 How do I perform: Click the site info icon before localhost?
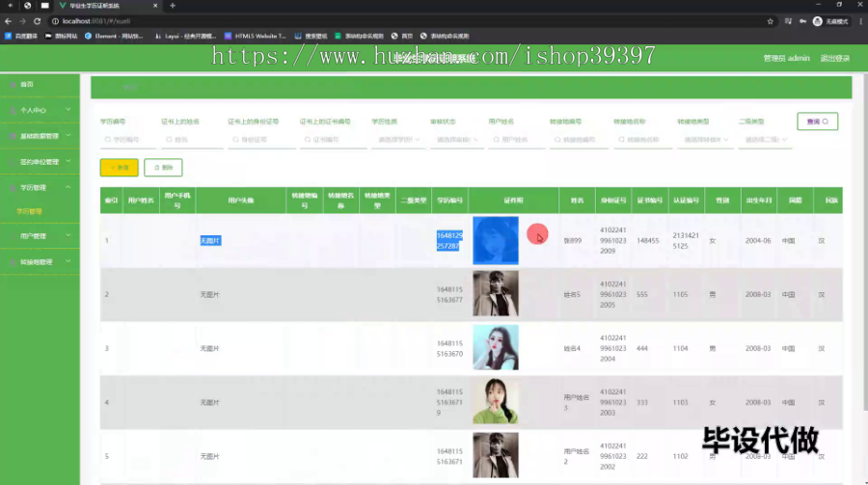coord(55,21)
